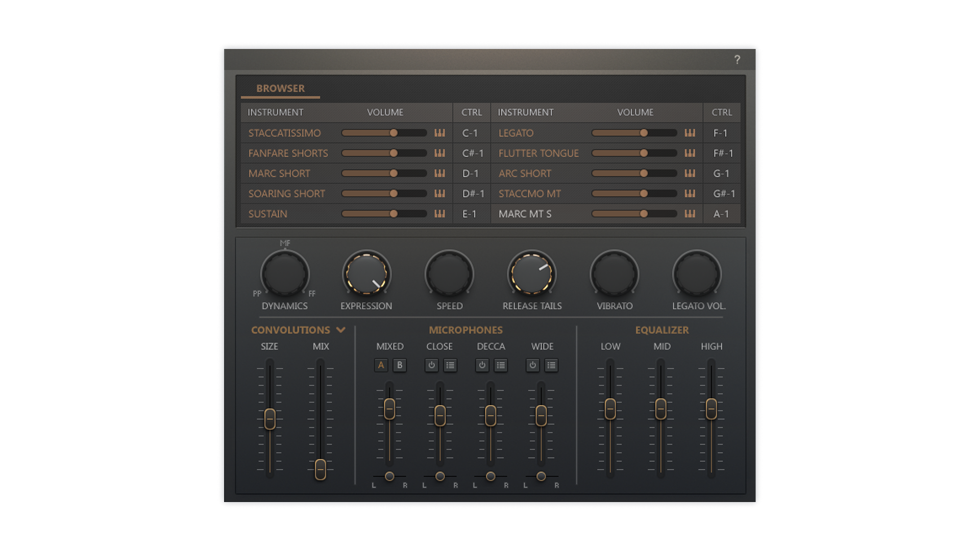This screenshot has height=551, width=980.
Task: Select mixed microphone preset A
Action: point(381,365)
